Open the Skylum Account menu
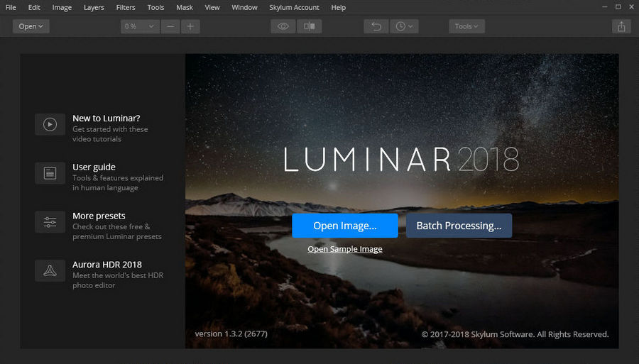 [294, 7]
